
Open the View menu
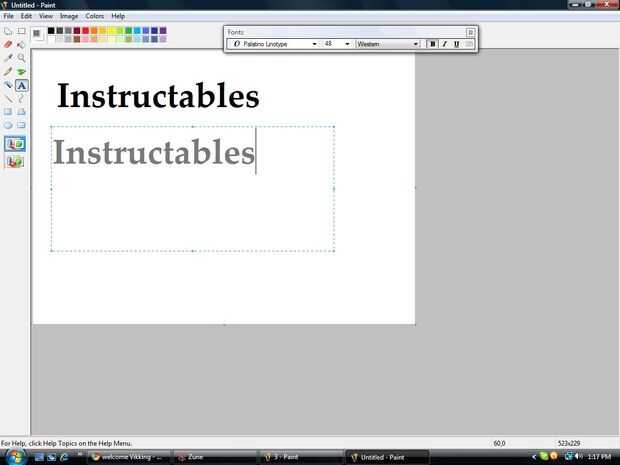tap(46, 16)
